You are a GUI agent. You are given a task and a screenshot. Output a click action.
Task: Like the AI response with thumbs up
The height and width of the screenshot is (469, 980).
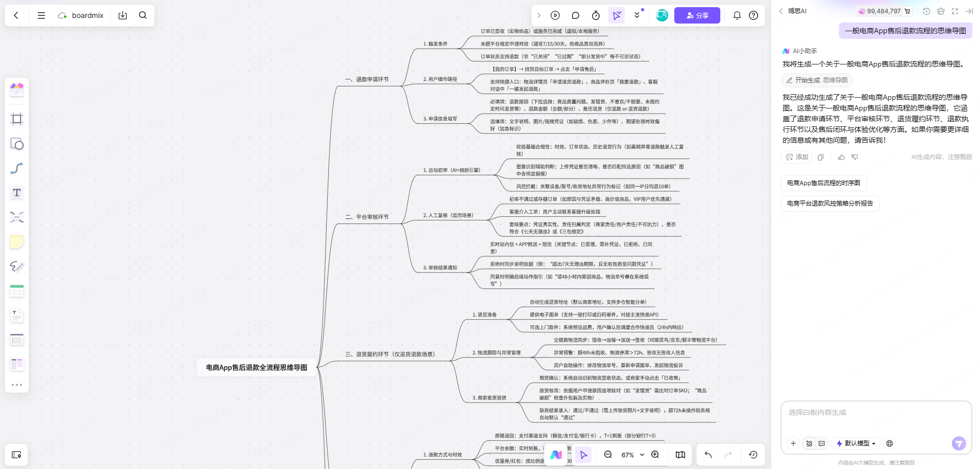841,157
